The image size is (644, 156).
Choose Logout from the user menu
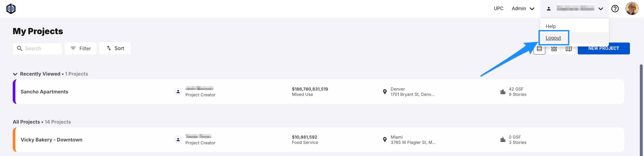point(553,38)
